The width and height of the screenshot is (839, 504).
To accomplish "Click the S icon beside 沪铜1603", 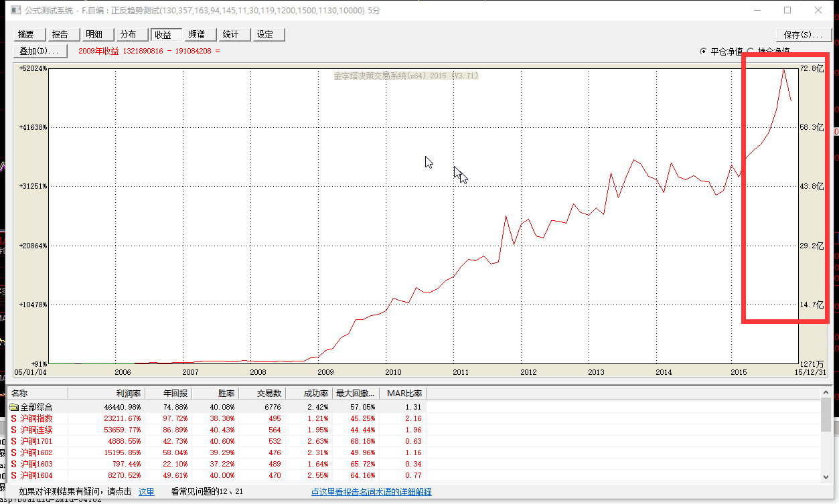I will (x=13, y=464).
